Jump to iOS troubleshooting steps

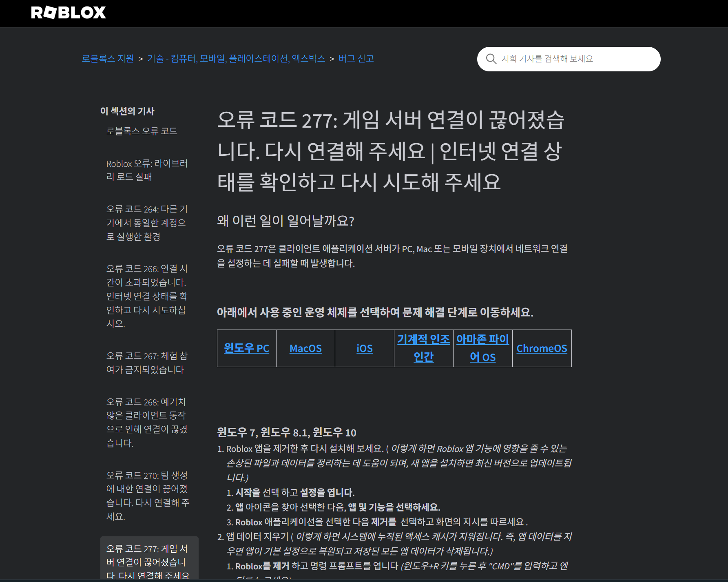[364, 348]
